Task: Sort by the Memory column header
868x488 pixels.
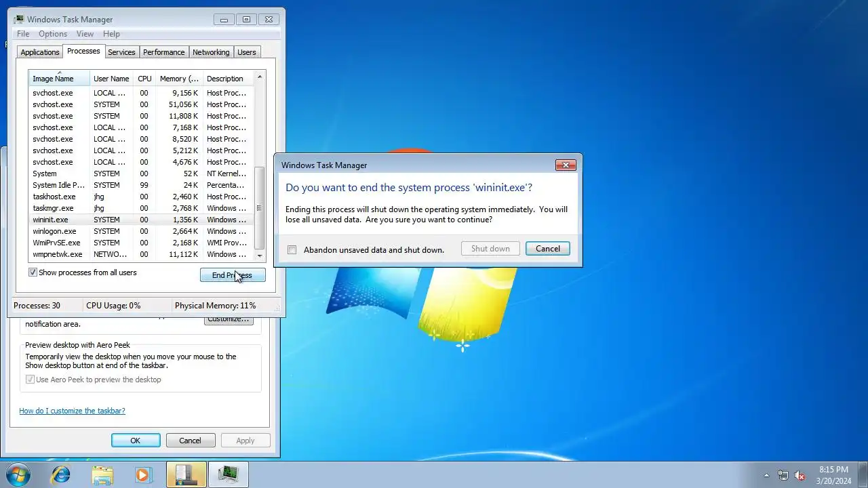Action: pos(179,78)
